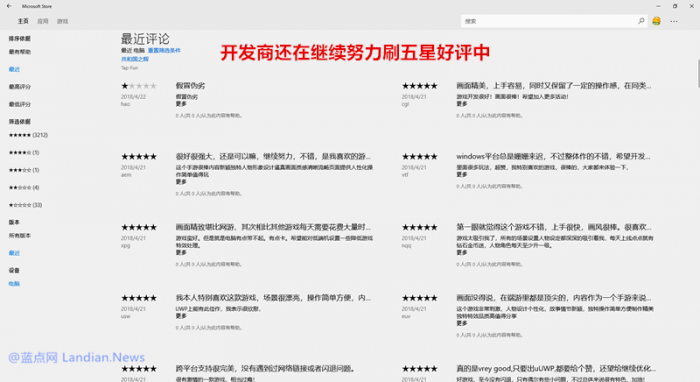The height and width of the screenshot is (382, 700).
Task: Click the five-star rating in aem's review
Action: tap(139, 157)
